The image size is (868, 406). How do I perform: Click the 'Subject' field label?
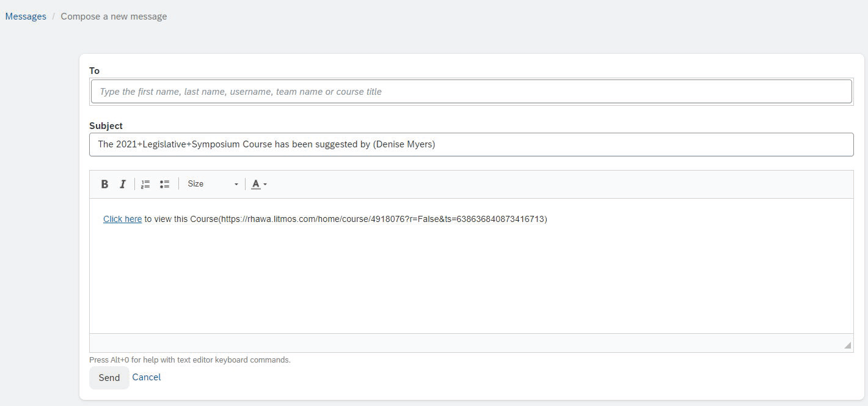tap(106, 126)
